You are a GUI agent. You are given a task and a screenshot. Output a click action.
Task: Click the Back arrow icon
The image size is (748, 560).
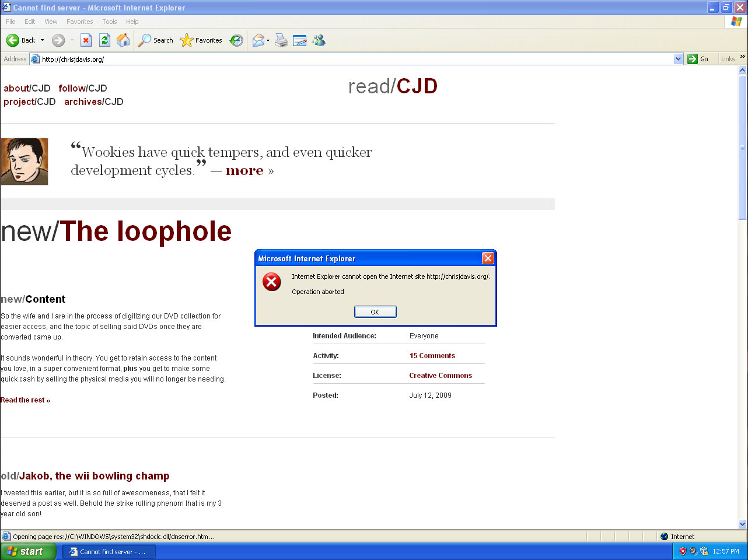pos(13,40)
